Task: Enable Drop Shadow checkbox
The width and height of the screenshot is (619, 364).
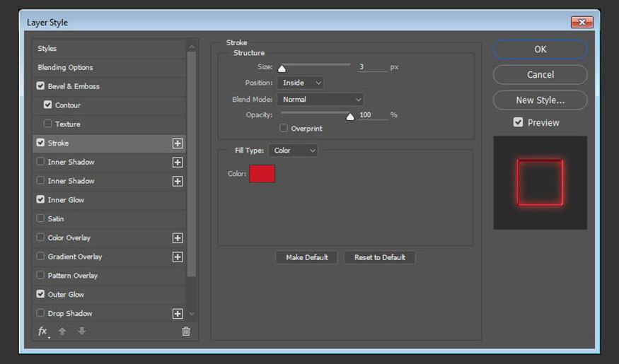Action: (40, 312)
